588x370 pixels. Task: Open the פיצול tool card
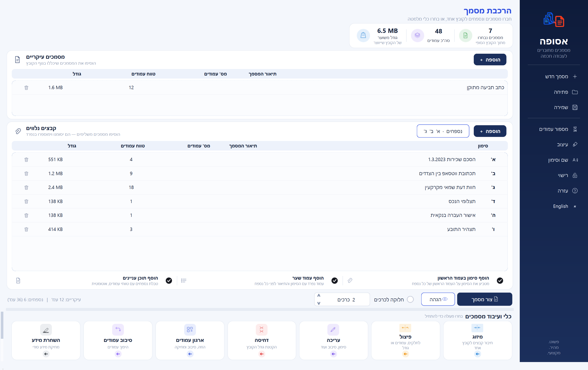click(x=405, y=340)
